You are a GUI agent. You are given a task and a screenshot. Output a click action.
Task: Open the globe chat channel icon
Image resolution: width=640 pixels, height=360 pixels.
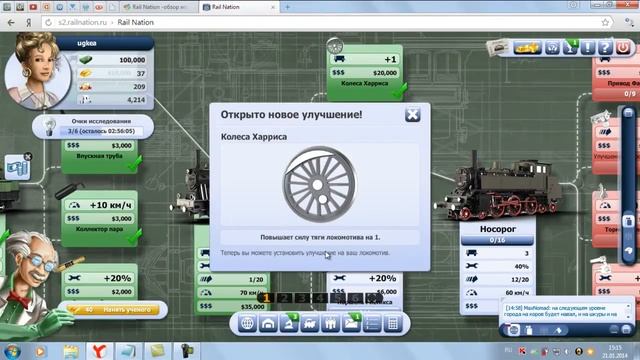[514, 330]
